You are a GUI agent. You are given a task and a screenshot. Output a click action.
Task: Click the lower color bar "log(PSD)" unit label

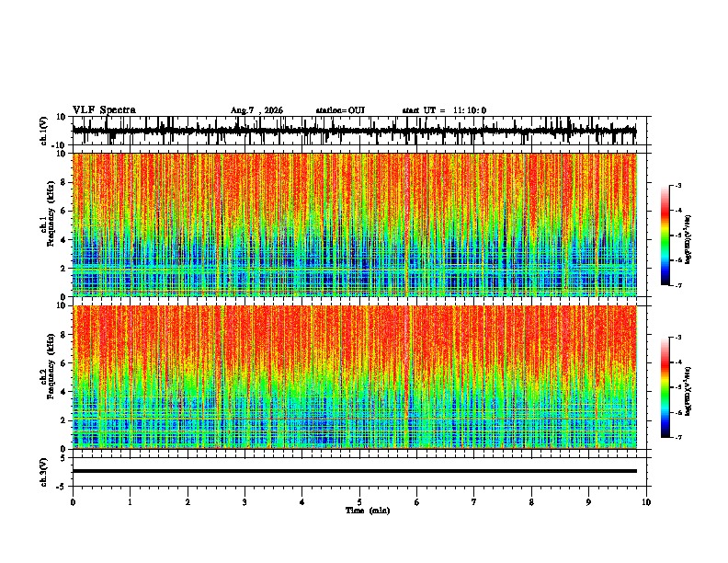688,391
